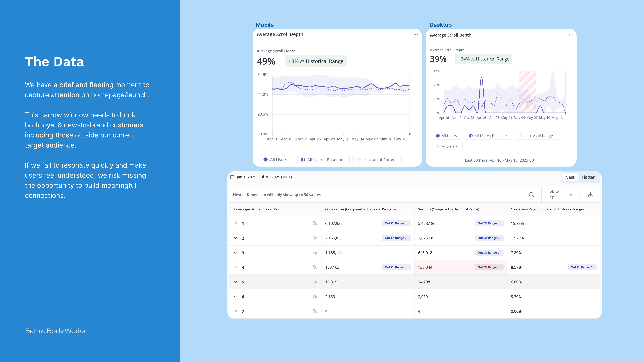The image size is (644, 362).
Task: Click breakdown icon for banner position 4
Action: [x=315, y=267]
